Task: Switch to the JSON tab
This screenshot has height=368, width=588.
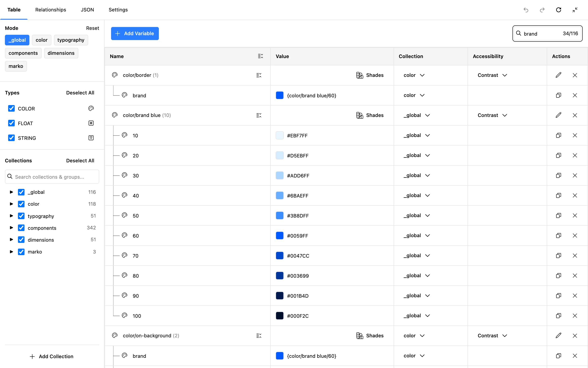Action: (x=87, y=10)
